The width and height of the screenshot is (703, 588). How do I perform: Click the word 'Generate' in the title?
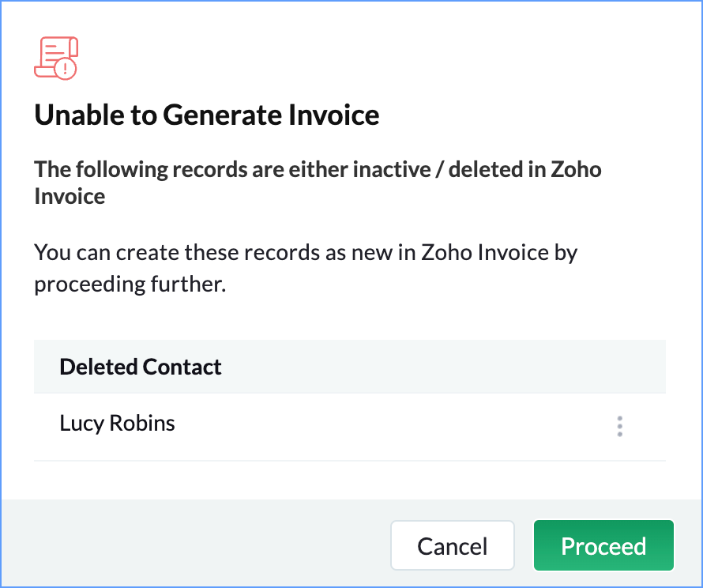click(222, 115)
